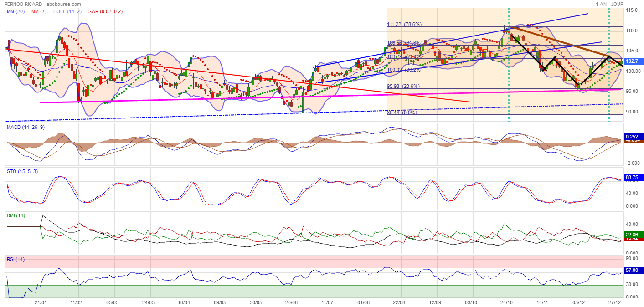Click the date axis label 09/05
The image size is (644, 307).
pos(220,302)
